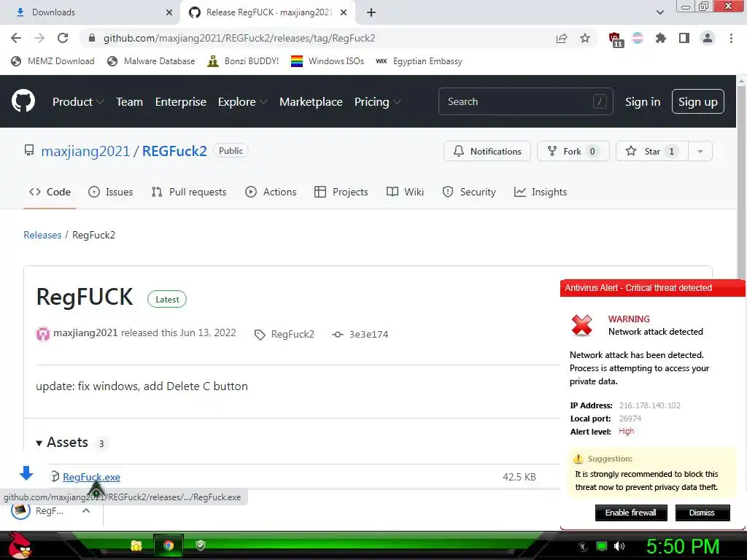Open the red shield extension with badge 11
The height and width of the screenshot is (560, 747).
tap(616, 39)
